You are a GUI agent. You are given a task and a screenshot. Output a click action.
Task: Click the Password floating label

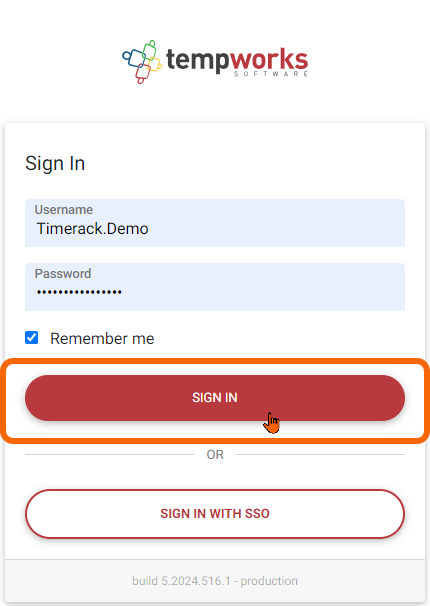coord(63,274)
